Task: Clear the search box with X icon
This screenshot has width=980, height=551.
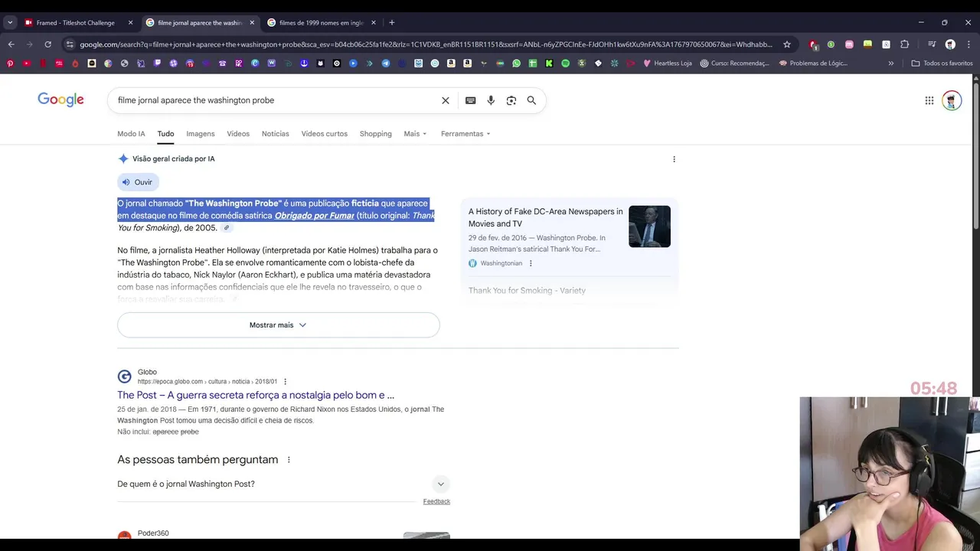Action: pyautogui.click(x=446, y=100)
